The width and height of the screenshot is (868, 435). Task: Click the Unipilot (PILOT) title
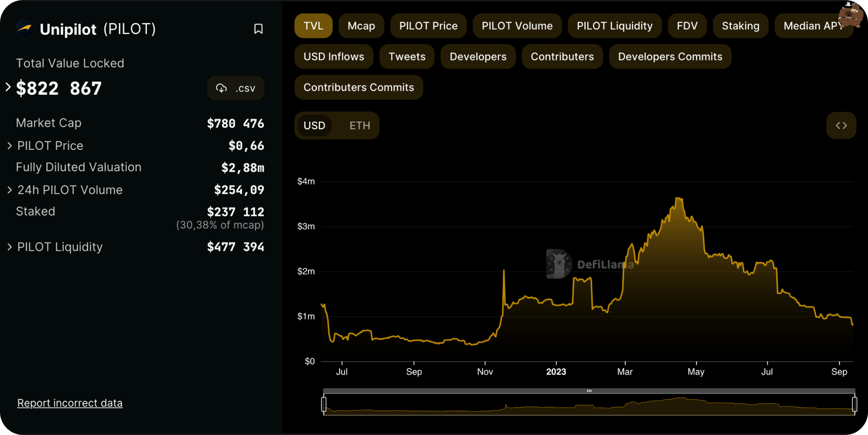coord(98,29)
